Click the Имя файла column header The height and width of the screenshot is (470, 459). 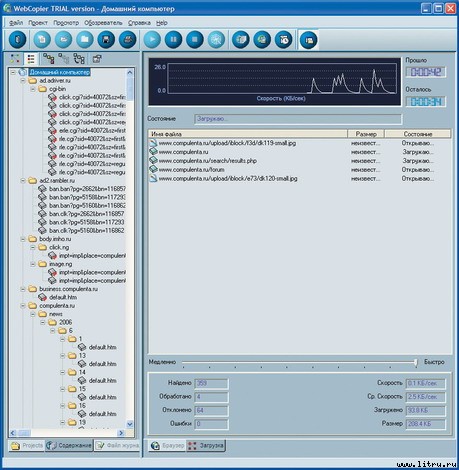point(248,134)
